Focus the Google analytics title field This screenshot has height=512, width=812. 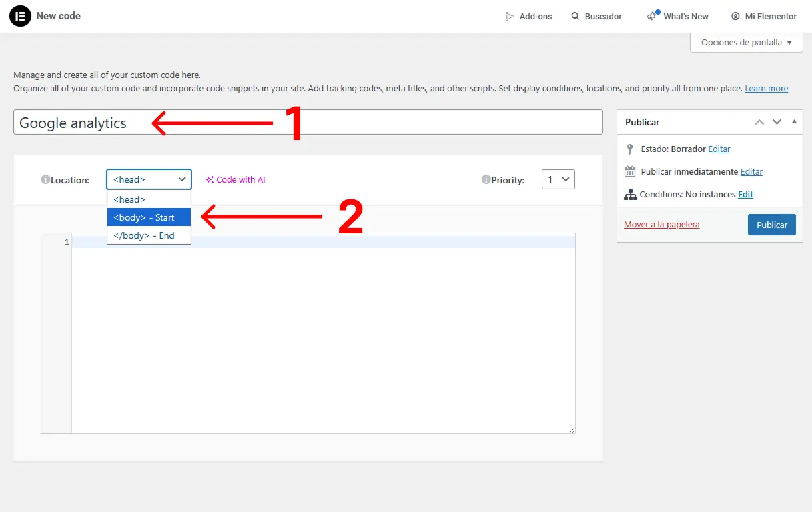[308, 123]
